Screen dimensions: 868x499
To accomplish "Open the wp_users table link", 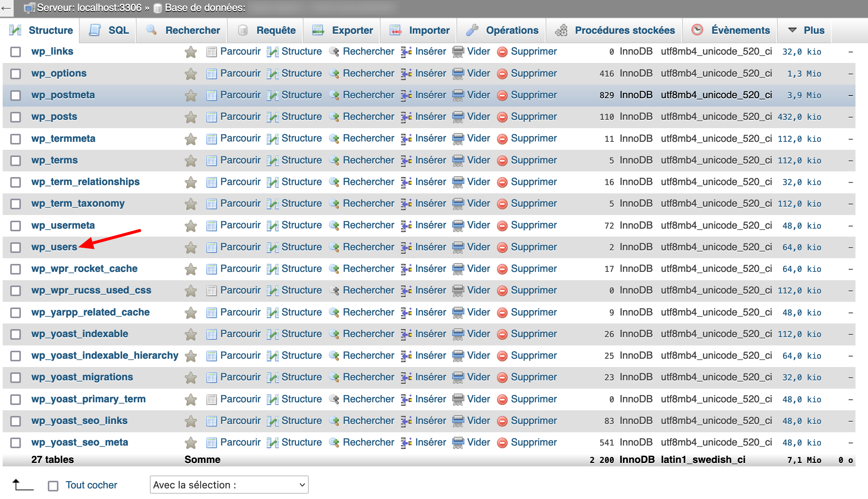I will coord(54,247).
